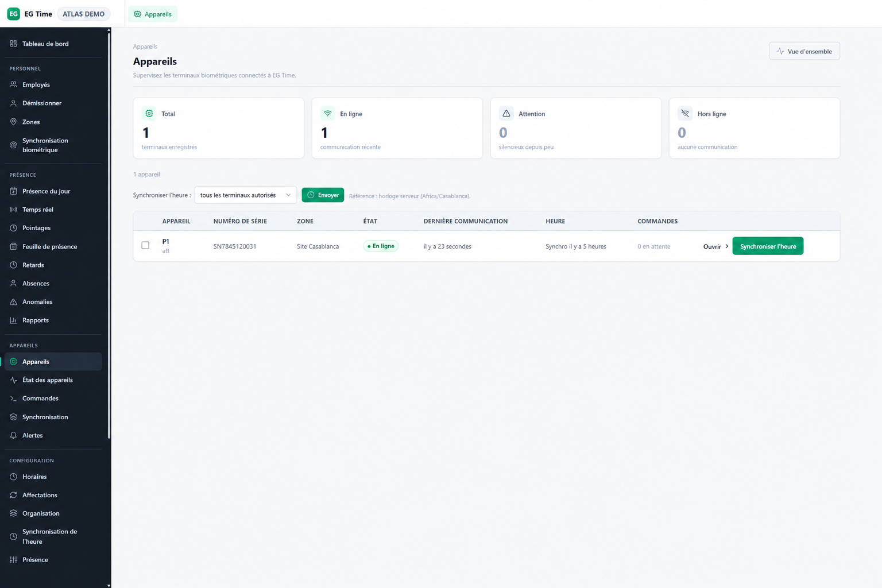Open the terminal selection dropdown
This screenshot has width=882, height=588.
[x=246, y=195]
